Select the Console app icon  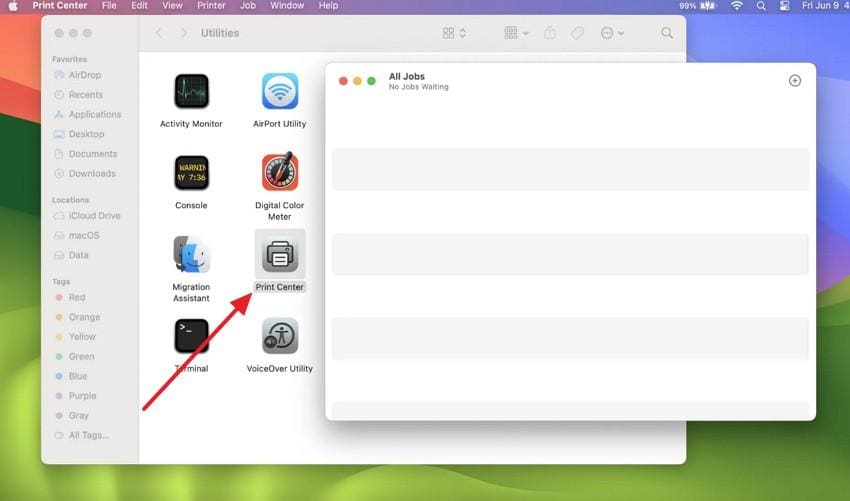pos(191,173)
